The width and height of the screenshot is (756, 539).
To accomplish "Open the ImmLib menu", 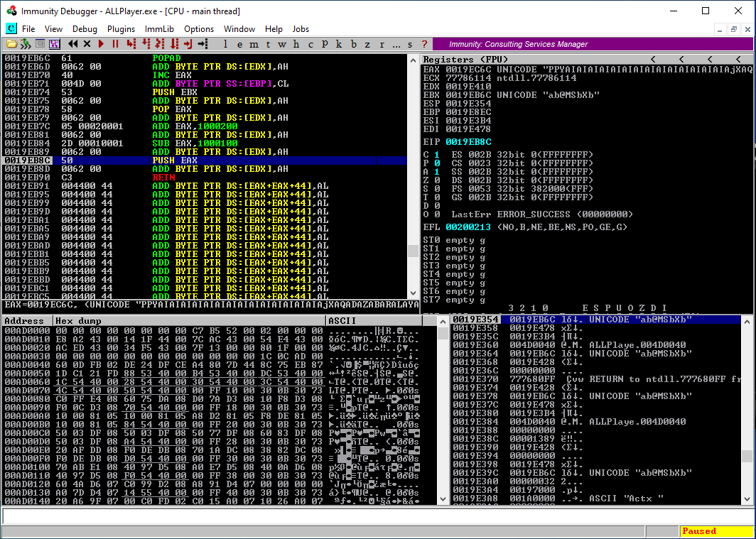I will pyautogui.click(x=160, y=29).
